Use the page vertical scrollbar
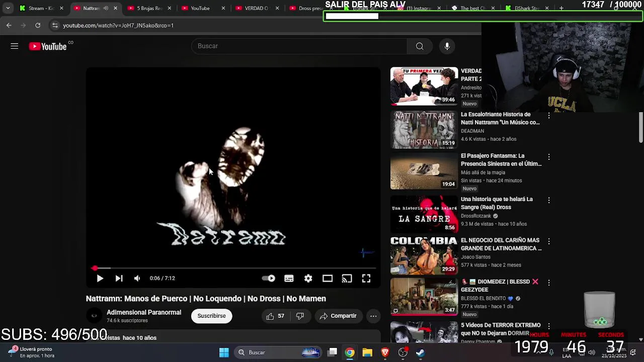Viewport: 644px width, 362px height. (640, 127)
